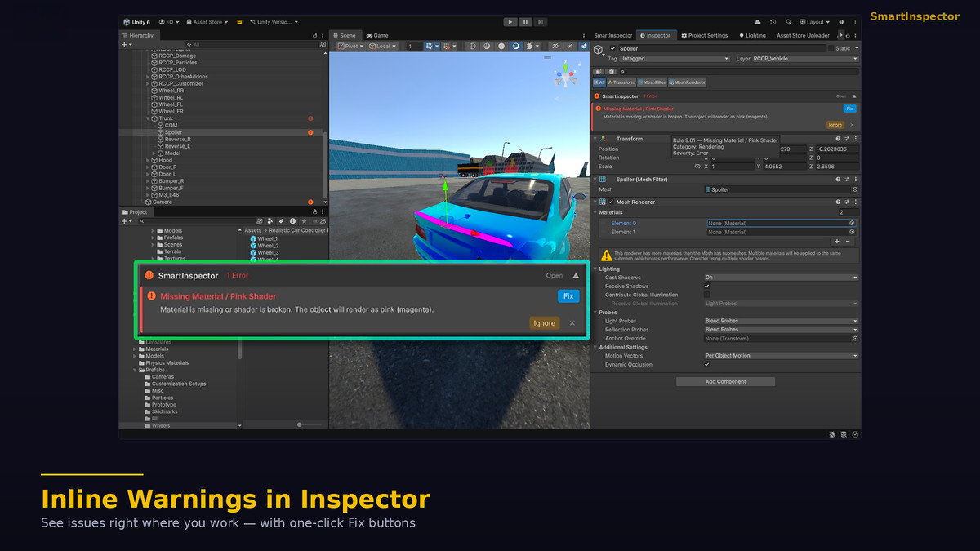Open the object picker for the Mesh field
The height and width of the screenshot is (551, 980).
[855, 189]
